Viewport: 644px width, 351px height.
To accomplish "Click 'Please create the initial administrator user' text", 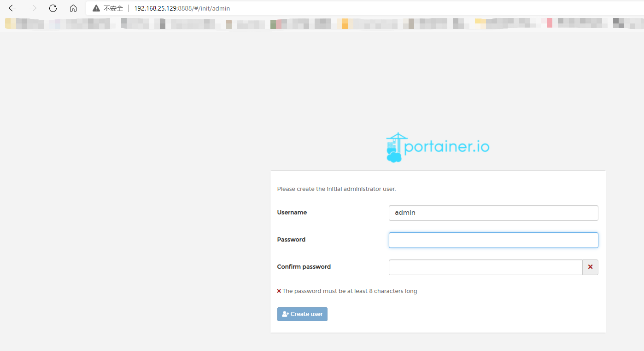I will click(336, 189).
